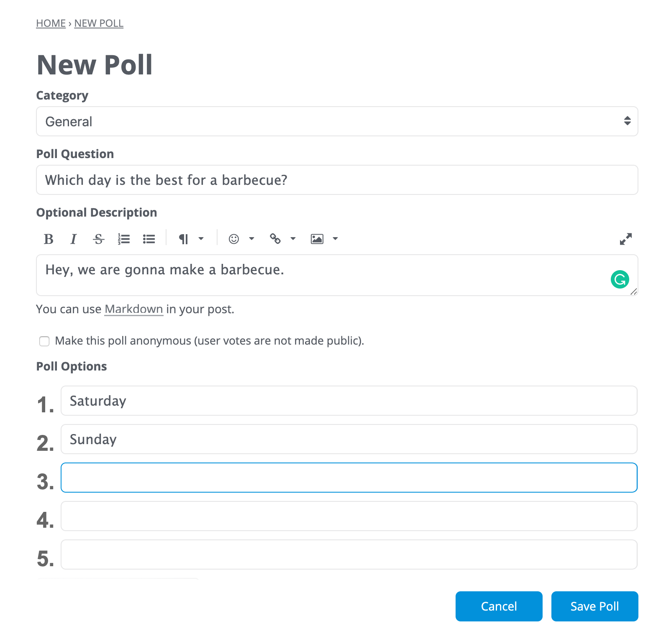Open the paragraph format dropdown

click(191, 239)
